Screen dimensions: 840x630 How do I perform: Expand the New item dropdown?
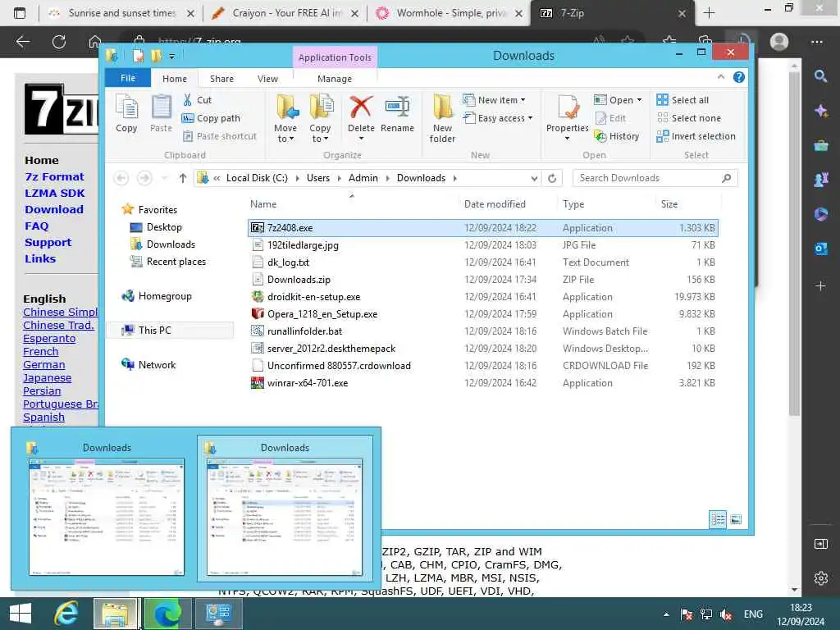coord(523,100)
